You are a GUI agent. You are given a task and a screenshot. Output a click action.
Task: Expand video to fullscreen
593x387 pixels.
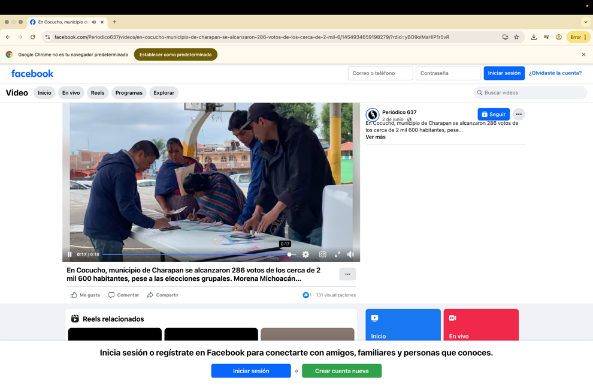coord(337,254)
